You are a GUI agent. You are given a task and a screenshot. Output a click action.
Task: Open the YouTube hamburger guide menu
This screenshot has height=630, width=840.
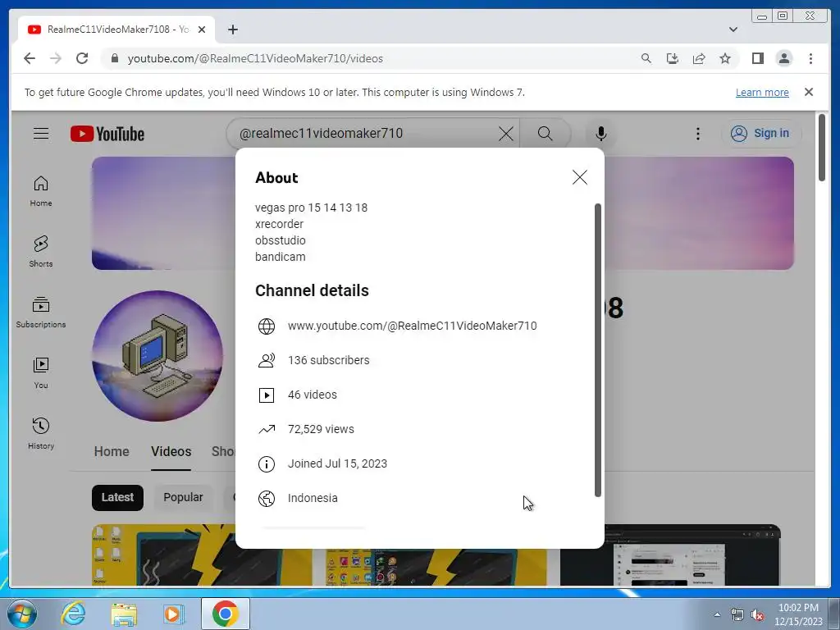coord(41,134)
